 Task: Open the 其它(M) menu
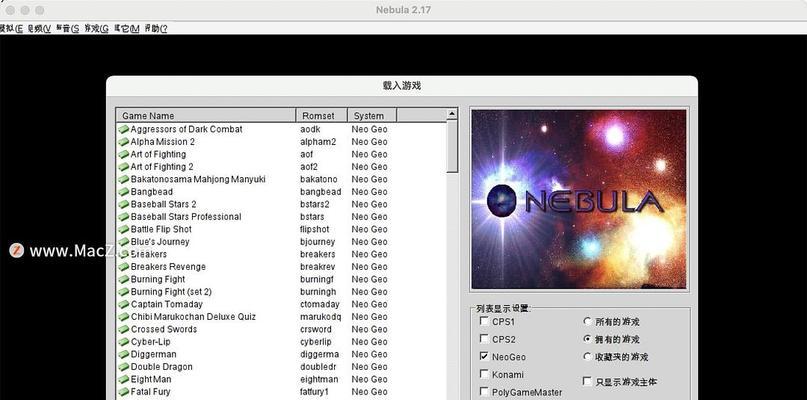[126, 28]
